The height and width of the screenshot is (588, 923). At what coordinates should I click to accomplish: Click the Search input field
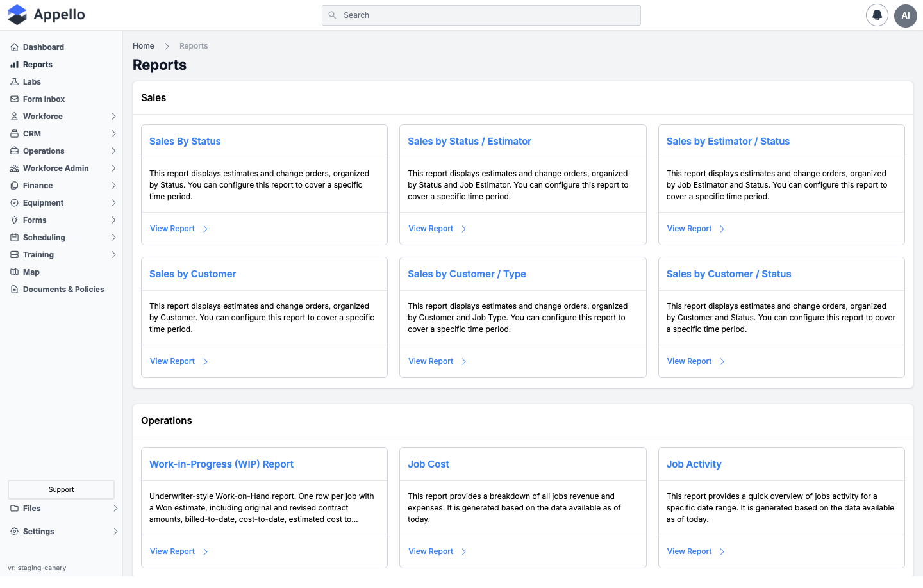481,15
